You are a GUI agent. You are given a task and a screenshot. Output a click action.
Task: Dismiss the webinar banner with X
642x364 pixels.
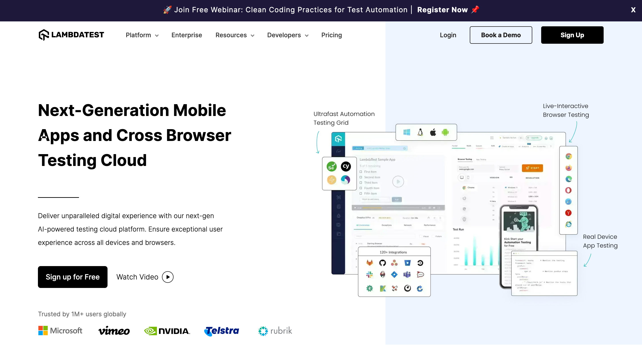633,10
